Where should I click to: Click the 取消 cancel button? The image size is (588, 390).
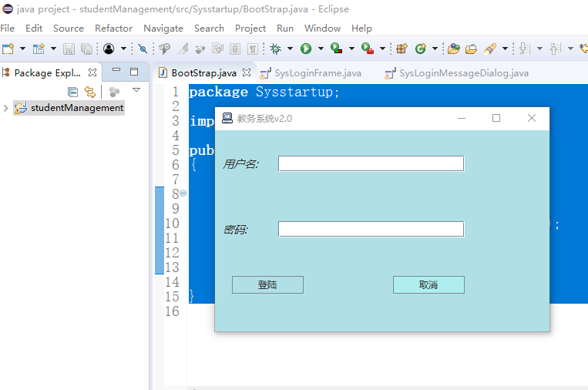pos(428,285)
